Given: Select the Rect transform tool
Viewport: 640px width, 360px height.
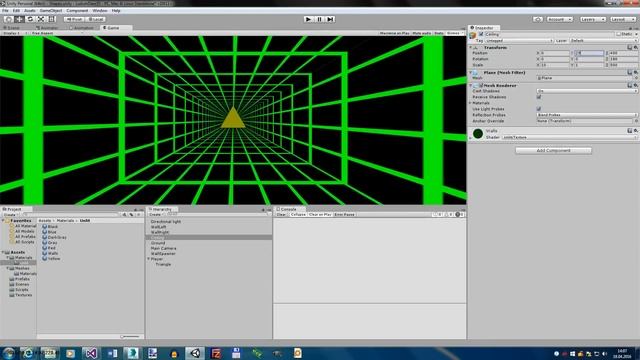Looking at the screenshot, I should (x=52, y=19).
